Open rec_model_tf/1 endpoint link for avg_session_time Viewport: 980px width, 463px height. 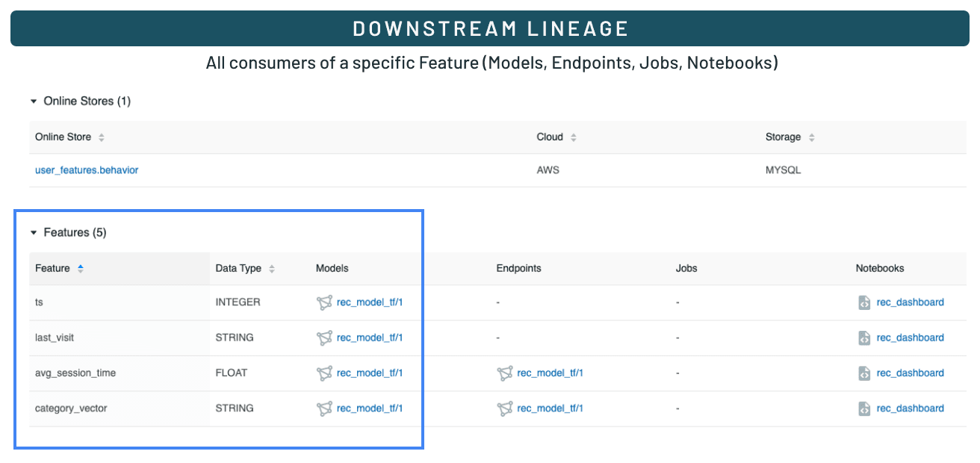(x=550, y=373)
